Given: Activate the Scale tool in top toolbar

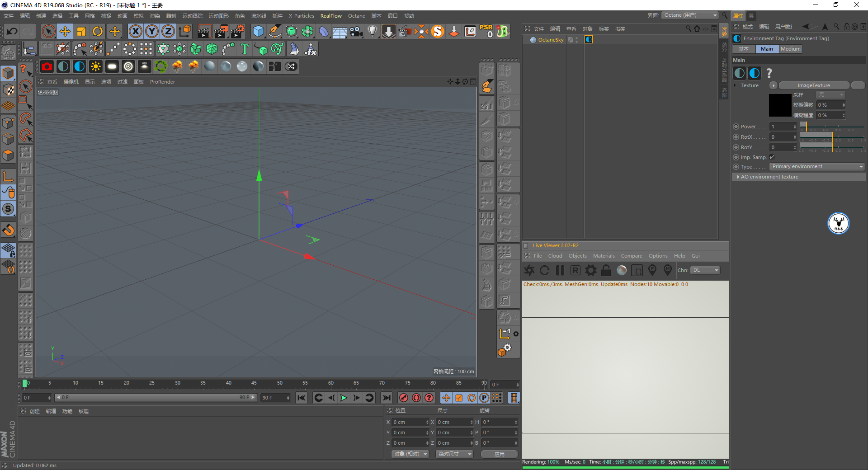Looking at the screenshot, I should [x=81, y=31].
